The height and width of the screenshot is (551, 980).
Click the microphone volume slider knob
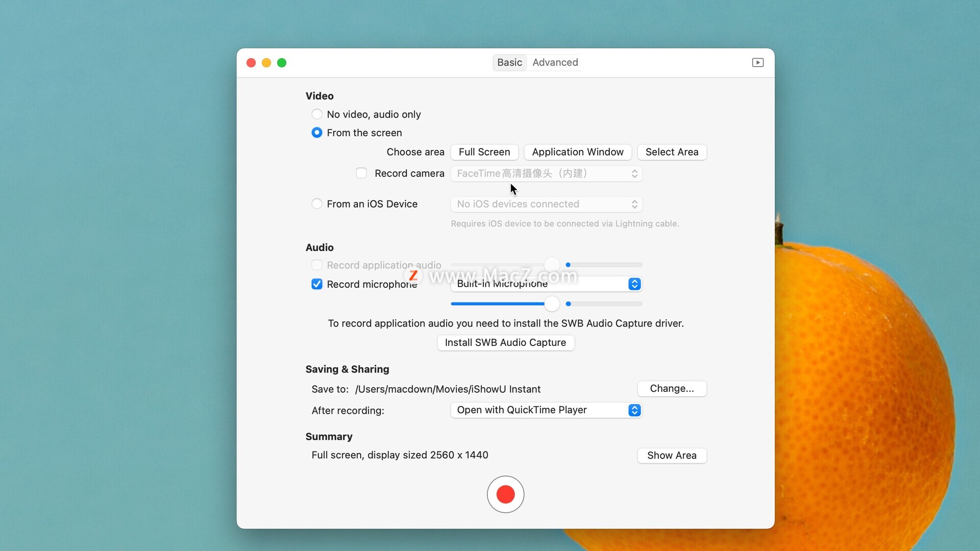(552, 304)
